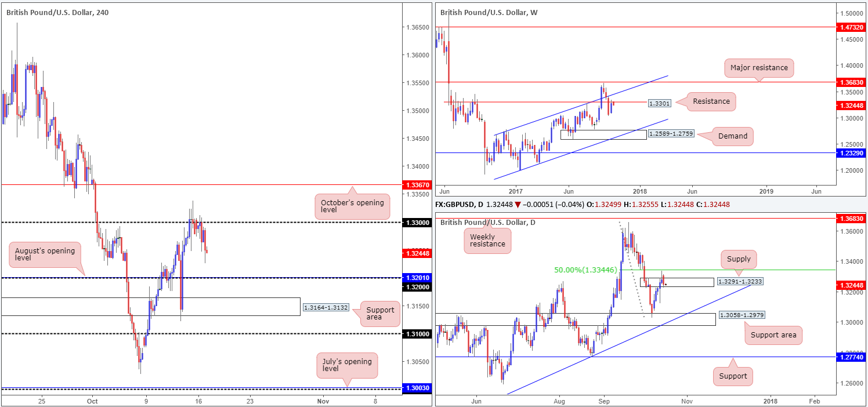This screenshot has width=868, height=407.
Task: Click the 1.3291-1.3233 supply zone label
Action: (740, 281)
